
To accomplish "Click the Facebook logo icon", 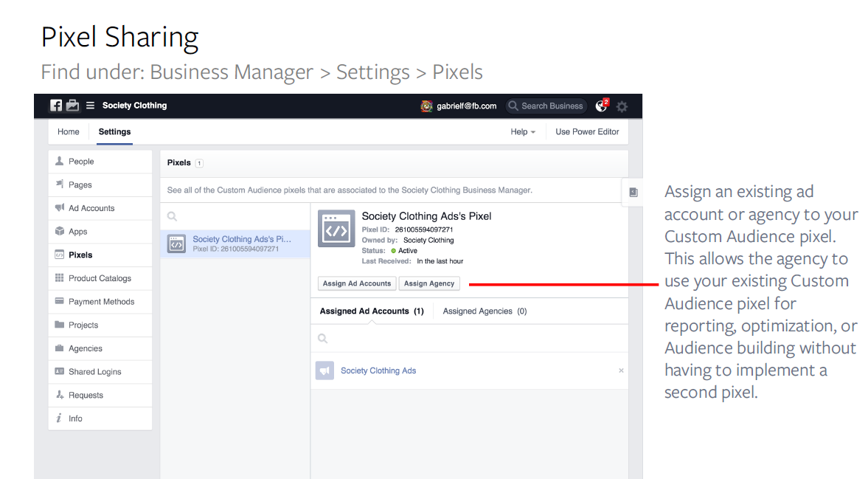I will pos(56,106).
